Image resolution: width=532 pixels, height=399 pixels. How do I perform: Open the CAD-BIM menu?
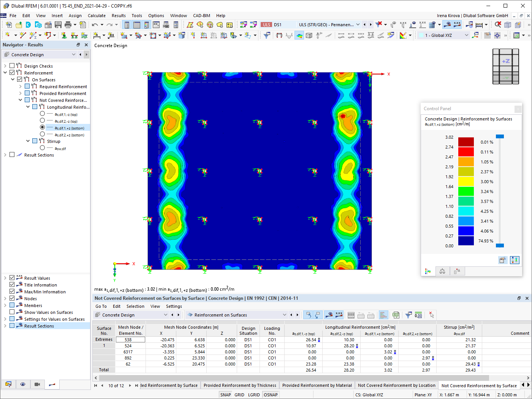(201, 16)
